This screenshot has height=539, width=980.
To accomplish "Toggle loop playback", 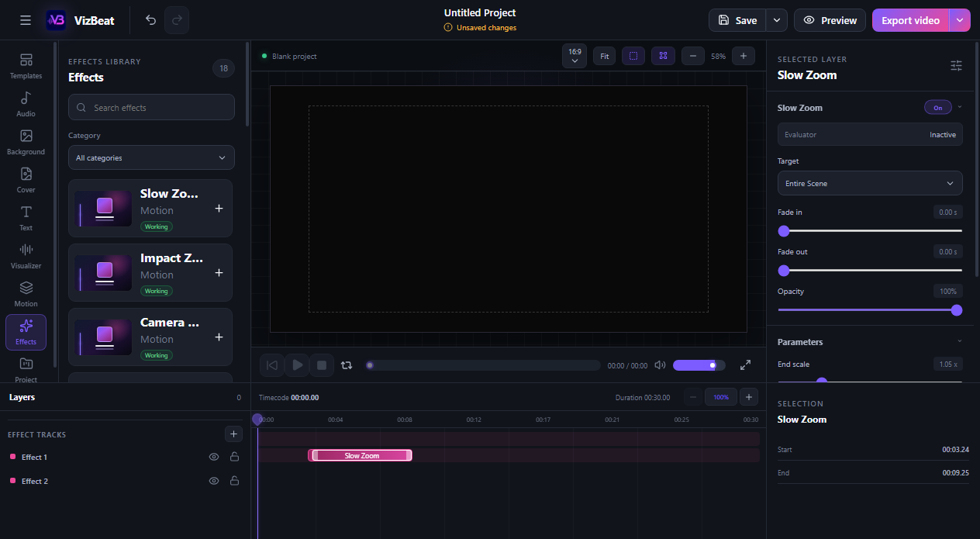I will coord(347,365).
